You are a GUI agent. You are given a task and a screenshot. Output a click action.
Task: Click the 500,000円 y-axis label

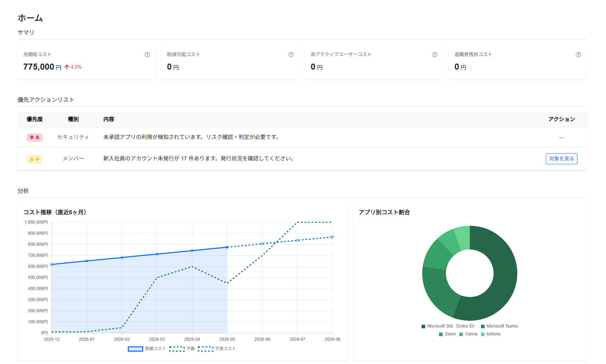click(x=38, y=278)
